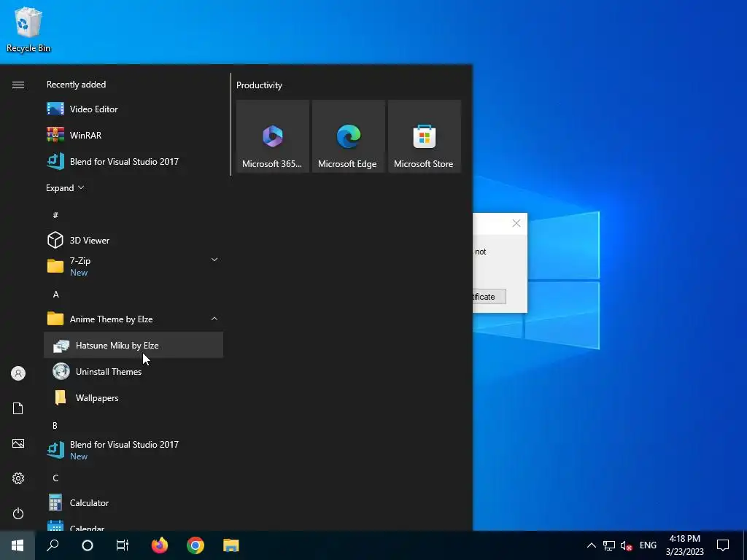747x560 pixels.
Task: Switch ENG input language
Action: click(648, 545)
